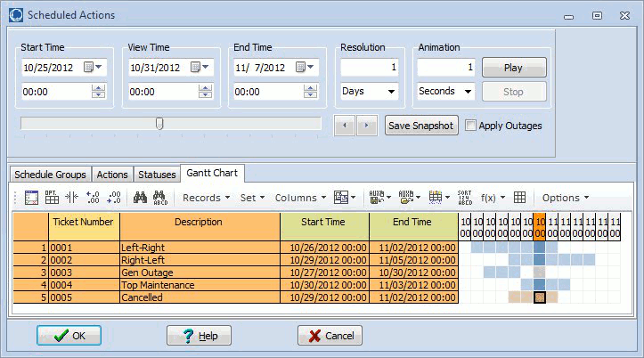Click the highlighted orange Gantt date column header
The width and height of the screenshot is (644, 358).
pos(540,226)
